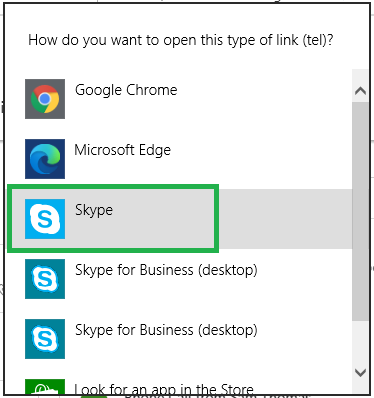Click the Microsoft Edge app icon
The image size is (374, 398).
45,159
